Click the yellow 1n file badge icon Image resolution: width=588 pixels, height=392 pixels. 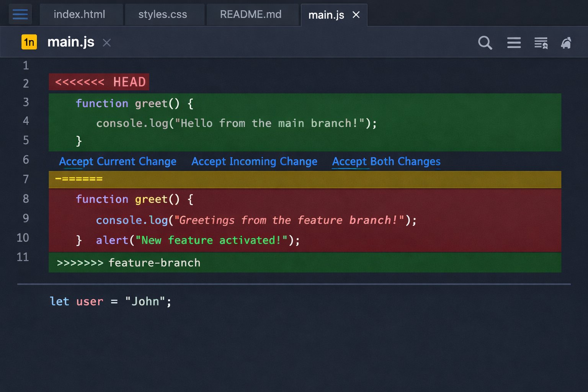tap(29, 42)
